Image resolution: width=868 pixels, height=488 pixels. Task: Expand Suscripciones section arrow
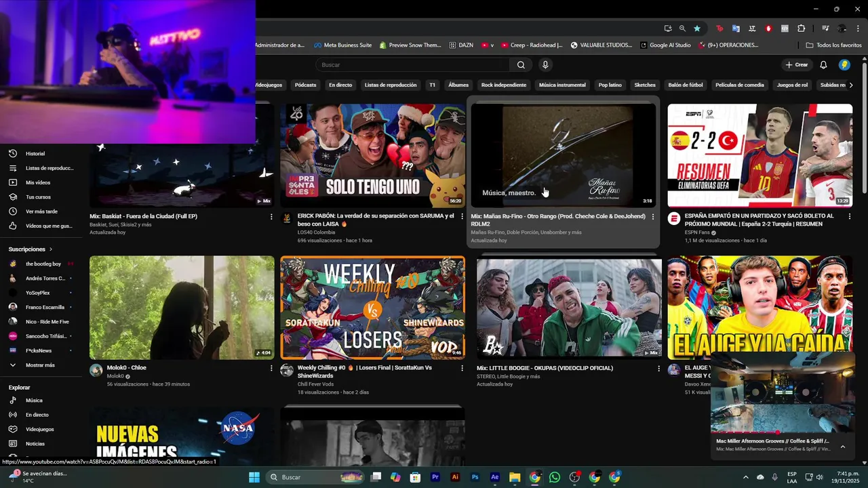click(50, 249)
